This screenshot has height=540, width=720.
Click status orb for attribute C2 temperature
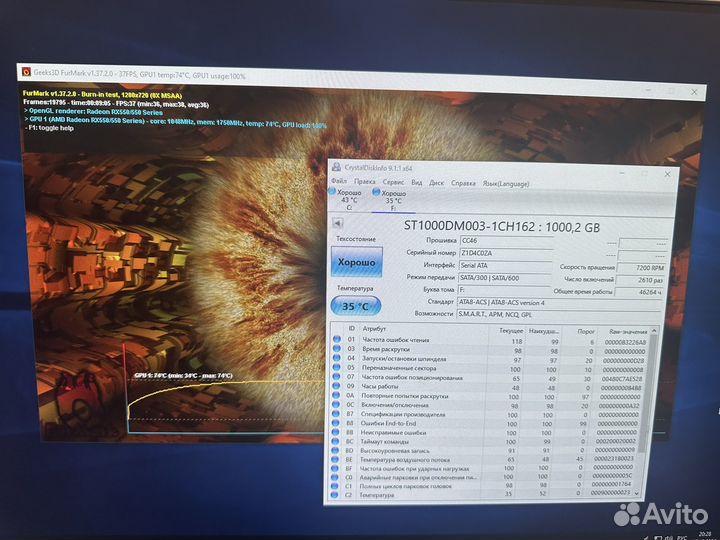point(337,494)
